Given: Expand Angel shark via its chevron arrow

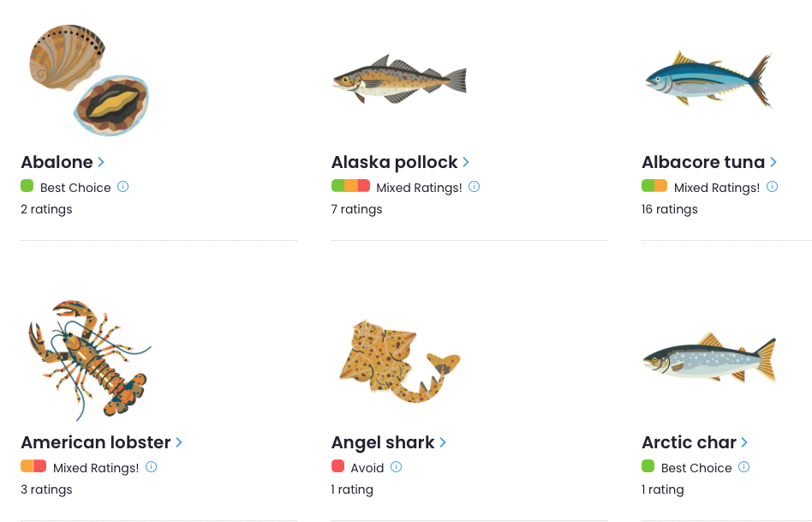Looking at the screenshot, I should coord(443,442).
